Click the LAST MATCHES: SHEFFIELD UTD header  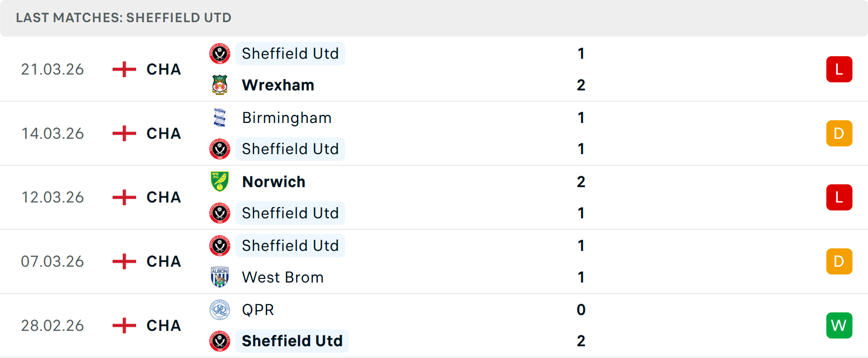tap(123, 18)
